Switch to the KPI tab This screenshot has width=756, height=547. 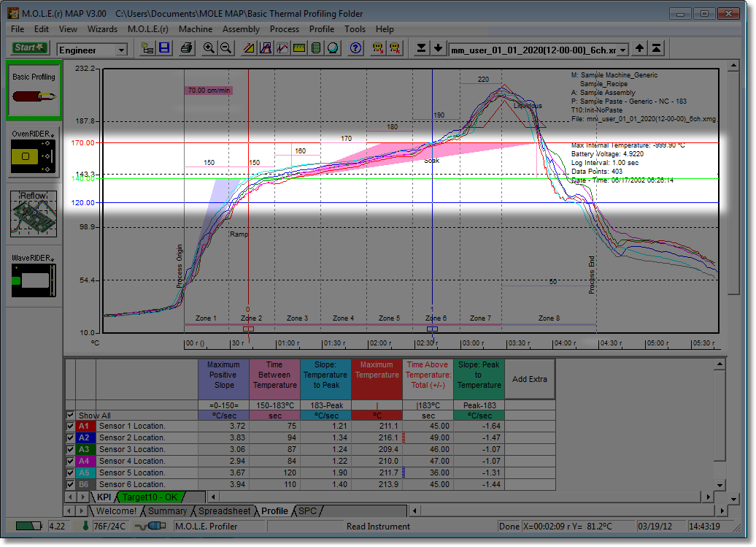tap(104, 497)
